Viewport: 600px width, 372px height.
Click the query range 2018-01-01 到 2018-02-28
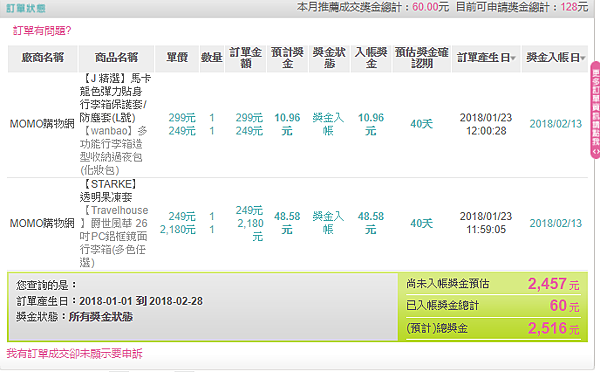[141, 301]
